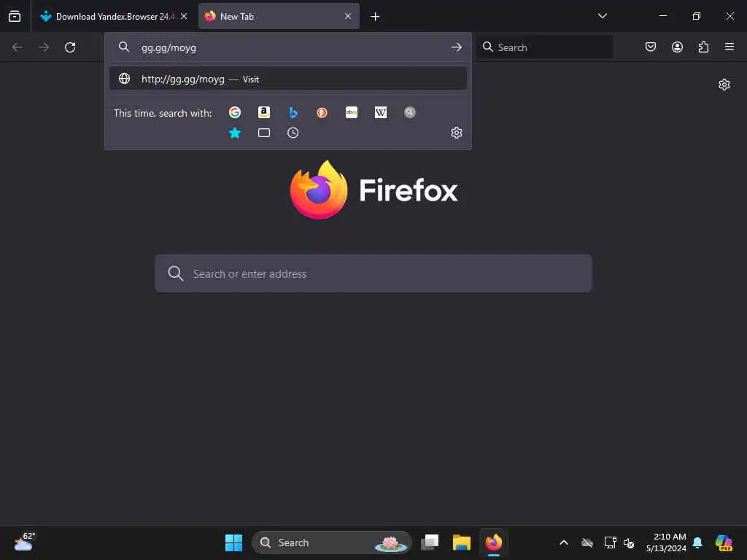Viewport: 747px width, 560px height.
Task: Open clock showing 2:10 AM
Action: (x=666, y=542)
